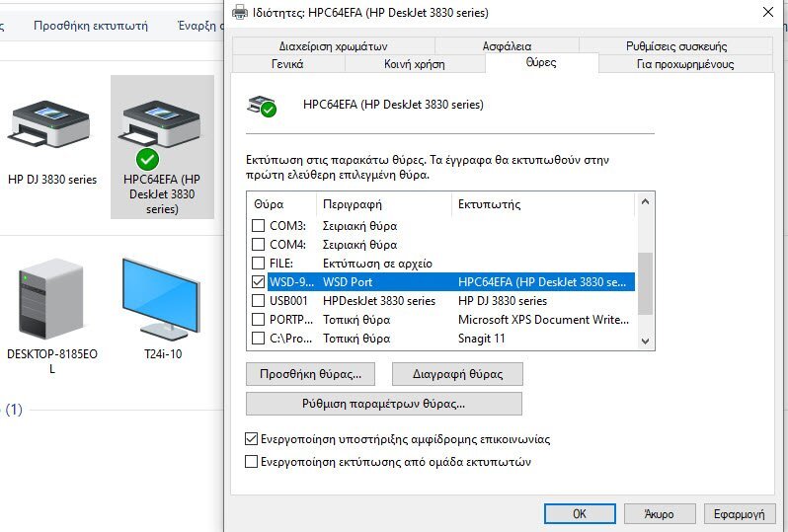Check the FILE: port checkbox
This screenshot has height=532, width=788.
point(258,264)
